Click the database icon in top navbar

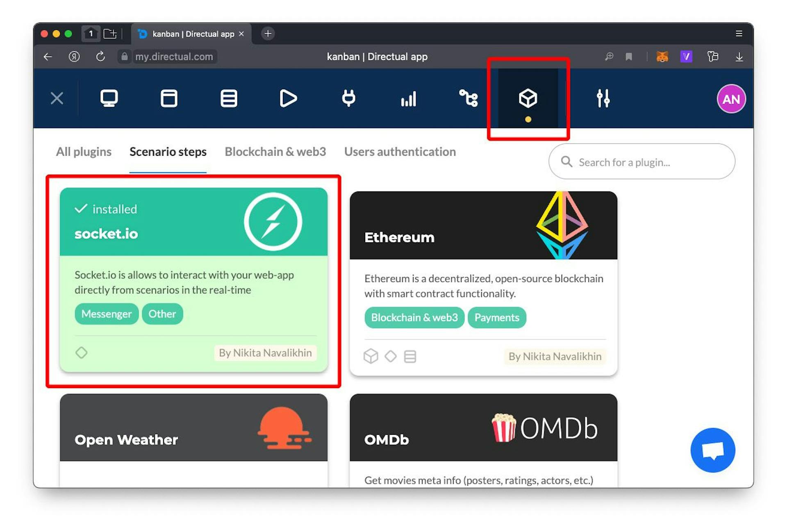pos(229,98)
